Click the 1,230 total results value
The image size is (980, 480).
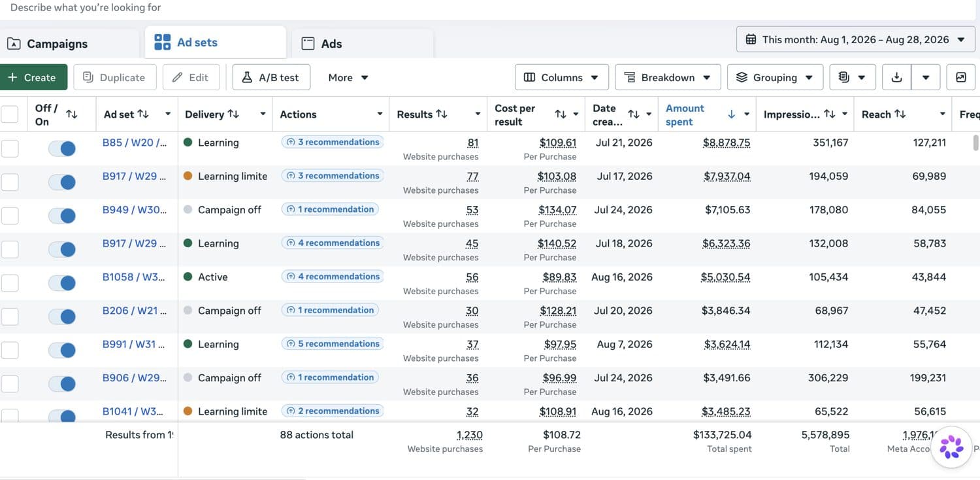469,435
